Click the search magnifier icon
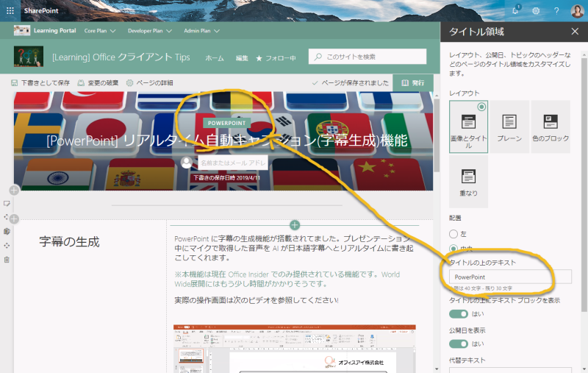The image size is (588, 373). [318, 57]
